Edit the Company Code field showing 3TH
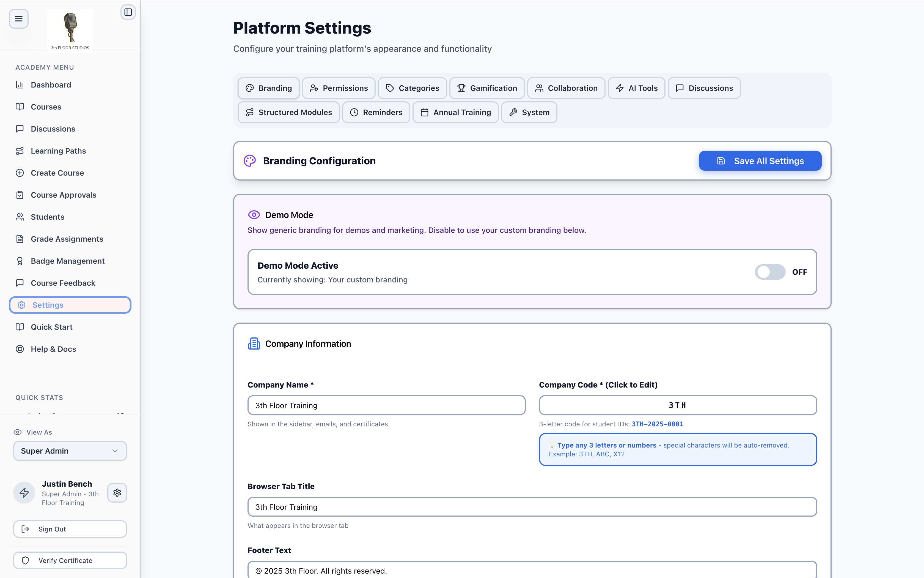The image size is (924, 578). [x=678, y=405]
